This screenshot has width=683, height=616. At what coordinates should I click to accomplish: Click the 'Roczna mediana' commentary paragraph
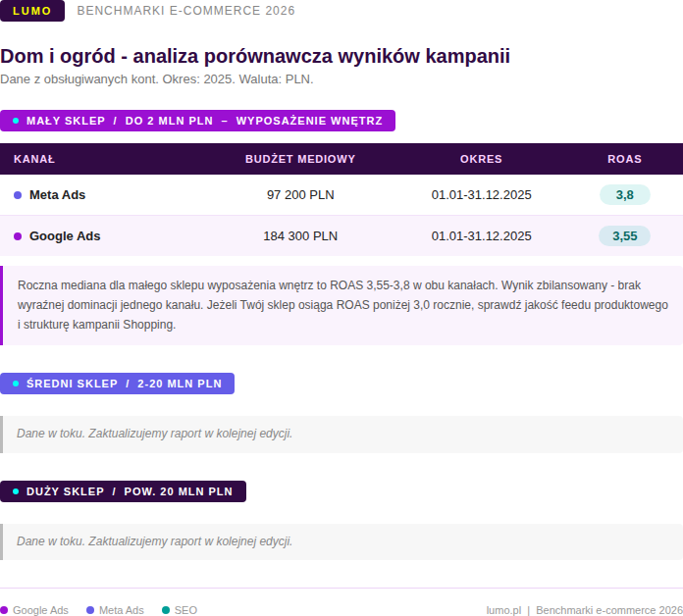click(342, 305)
